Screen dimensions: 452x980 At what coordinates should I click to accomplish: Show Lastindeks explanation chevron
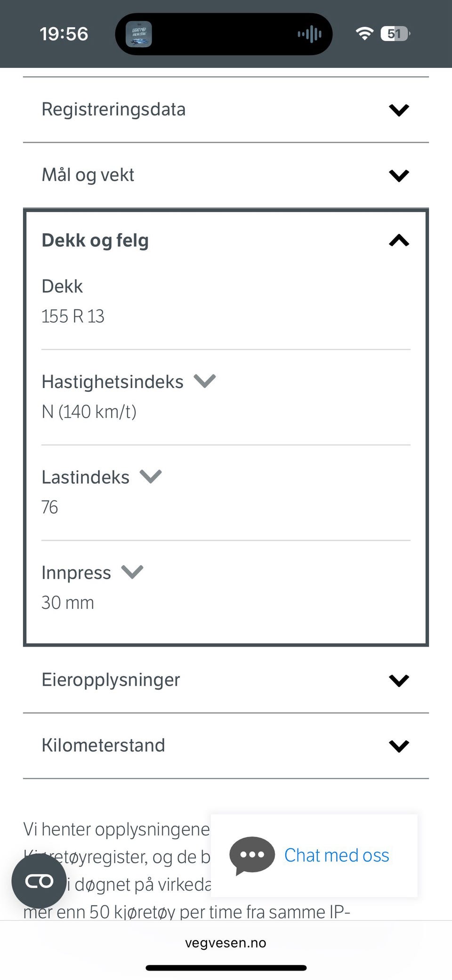[x=151, y=476]
